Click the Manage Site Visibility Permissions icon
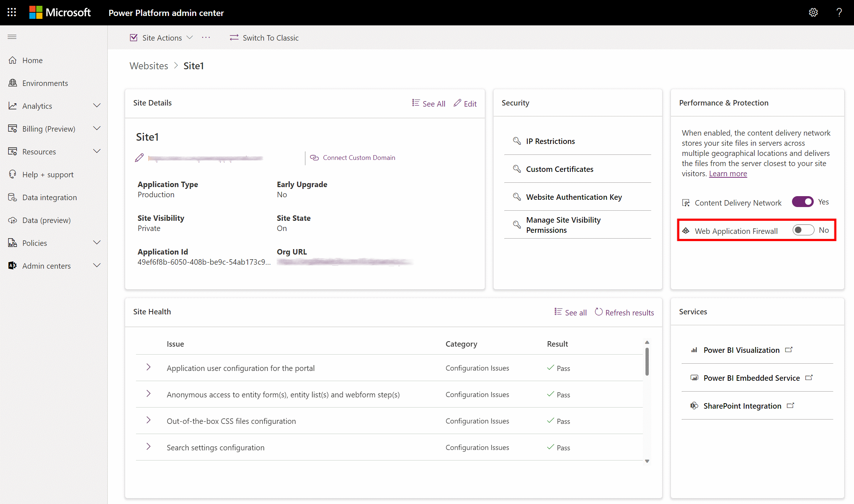The image size is (854, 504). [517, 224]
